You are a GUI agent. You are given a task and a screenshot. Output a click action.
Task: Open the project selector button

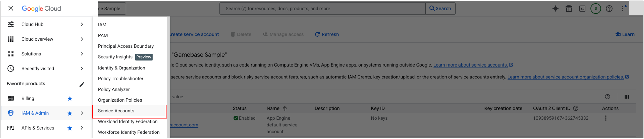112,8
